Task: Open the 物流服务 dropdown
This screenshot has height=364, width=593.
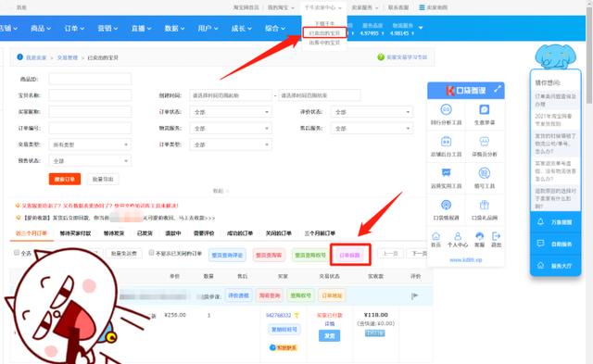Action: pos(231,129)
